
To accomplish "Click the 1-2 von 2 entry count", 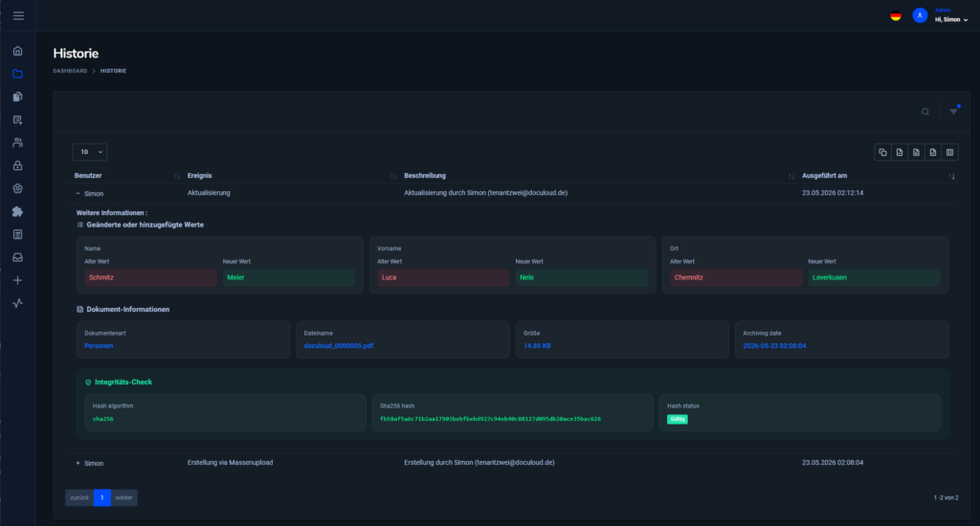I will tap(947, 498).
